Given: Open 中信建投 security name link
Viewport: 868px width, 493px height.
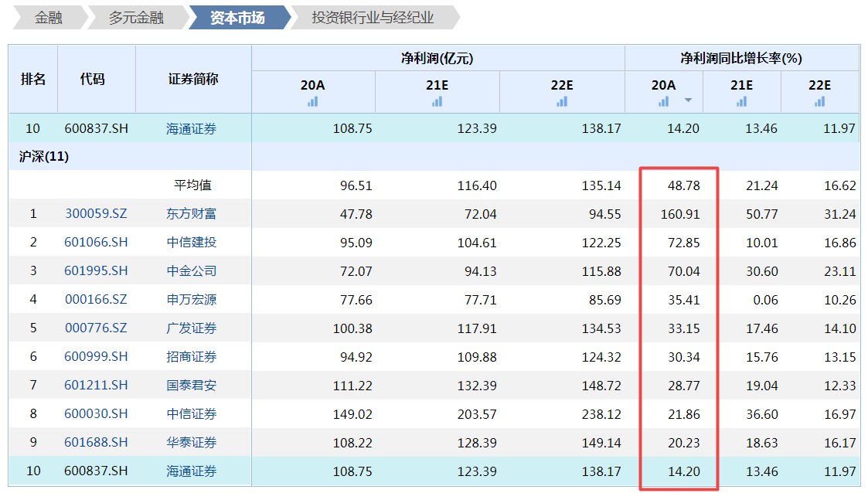Looking at the screenshot, I should (192, 243).
